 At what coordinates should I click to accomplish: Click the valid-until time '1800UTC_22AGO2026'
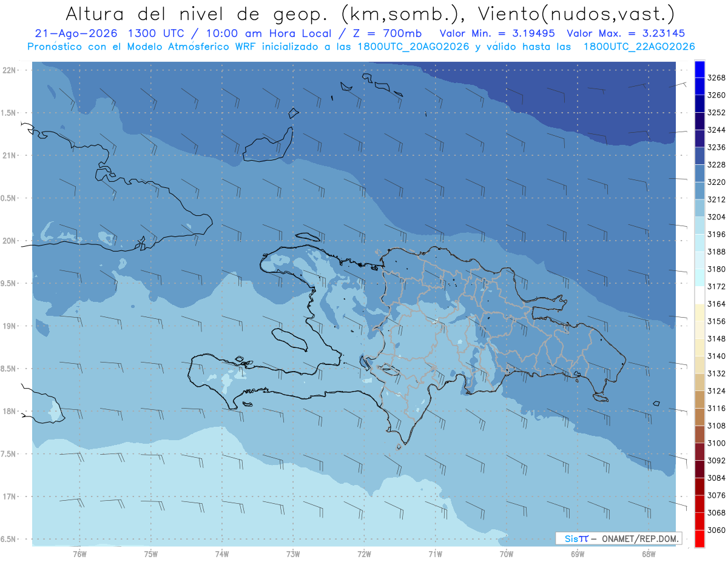click(639, 47)
